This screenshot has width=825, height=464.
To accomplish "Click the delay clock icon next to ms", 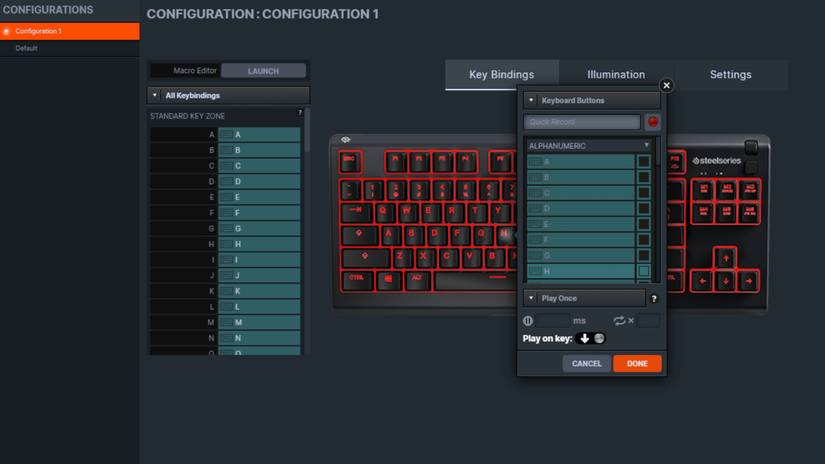I will [528, 321].
